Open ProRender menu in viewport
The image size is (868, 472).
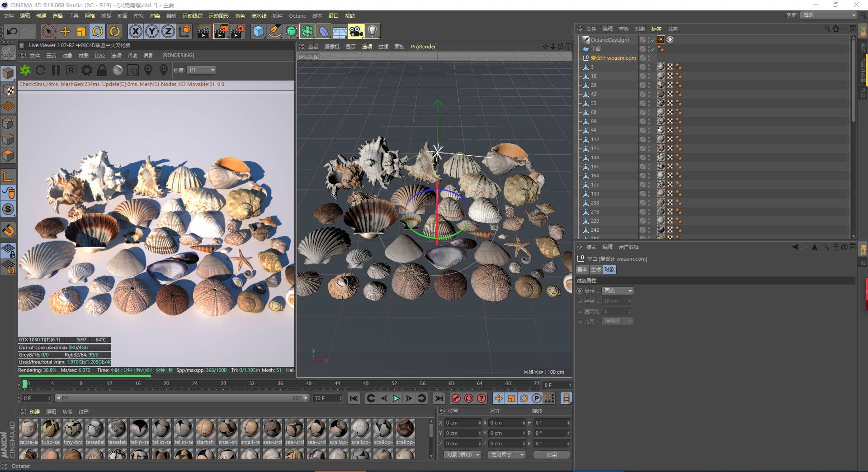(423, 47)
